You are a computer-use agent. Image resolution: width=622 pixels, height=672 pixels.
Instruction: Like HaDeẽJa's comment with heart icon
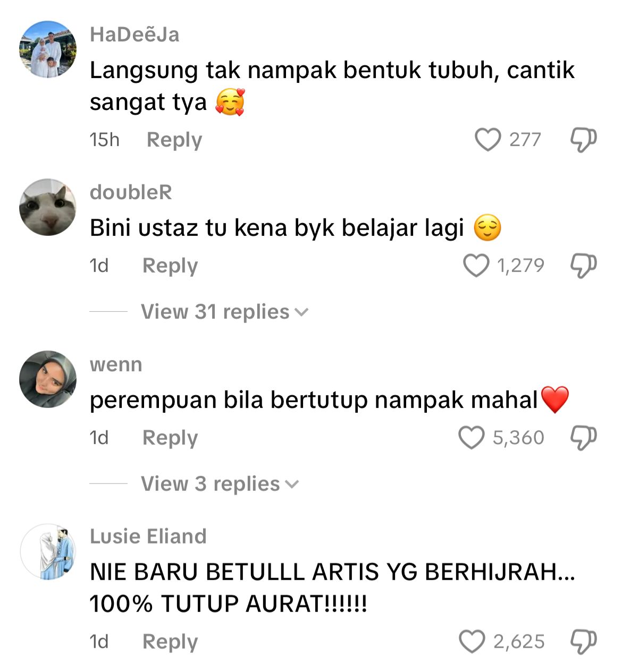tap(487, 140)
